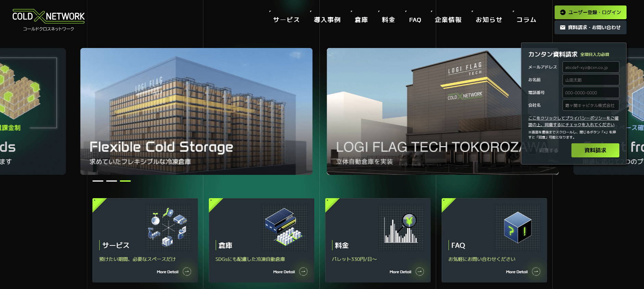Click arrow icon on 料金 card
Image resolution: width=644 pixels, height=289 pixels.
point(420,272)
